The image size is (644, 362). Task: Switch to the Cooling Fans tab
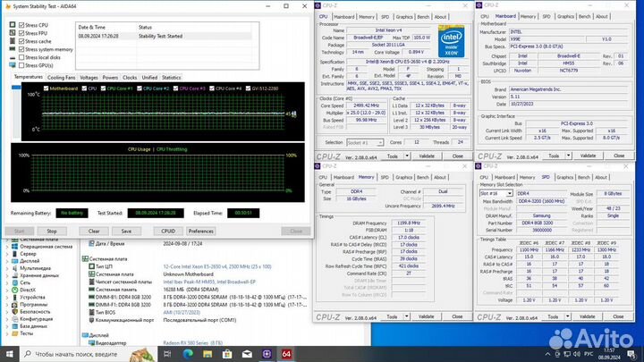pyautogui.click(x=61, y=77)
